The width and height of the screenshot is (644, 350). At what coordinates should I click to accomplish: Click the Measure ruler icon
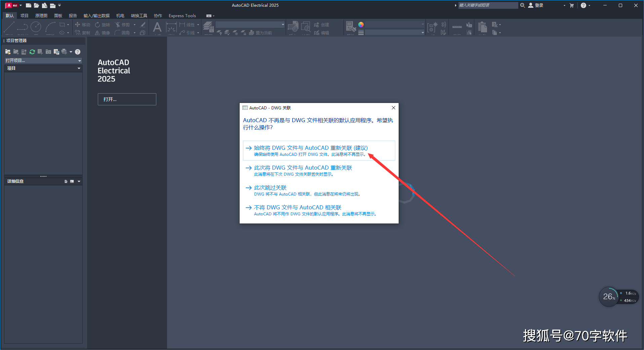click(457, 27)
